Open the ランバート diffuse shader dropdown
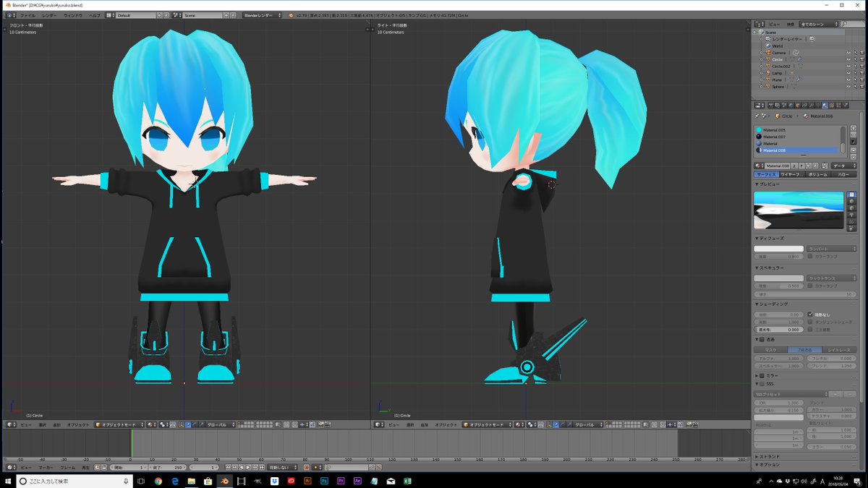Screen dimensions: 868x488 (x=830, y=249)
